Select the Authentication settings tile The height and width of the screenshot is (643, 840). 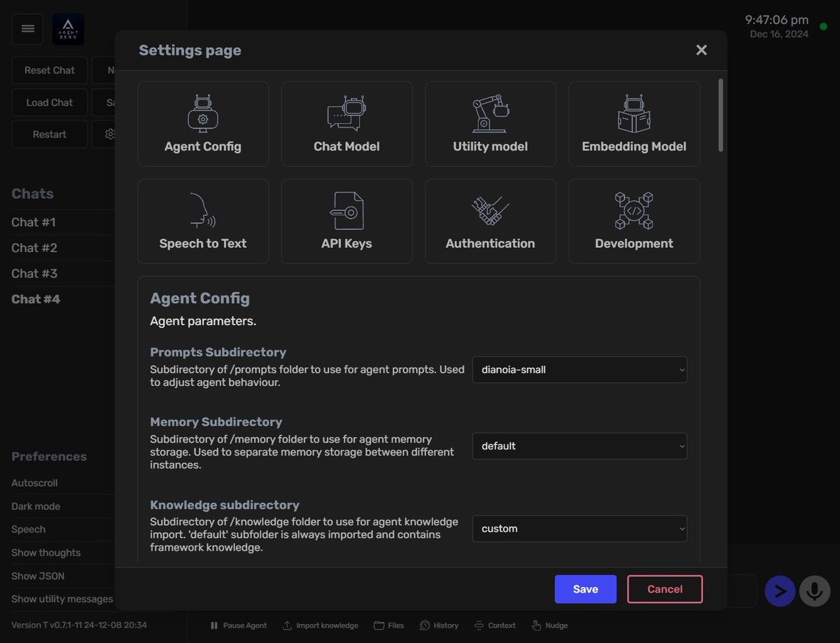[x=490, y=221]
